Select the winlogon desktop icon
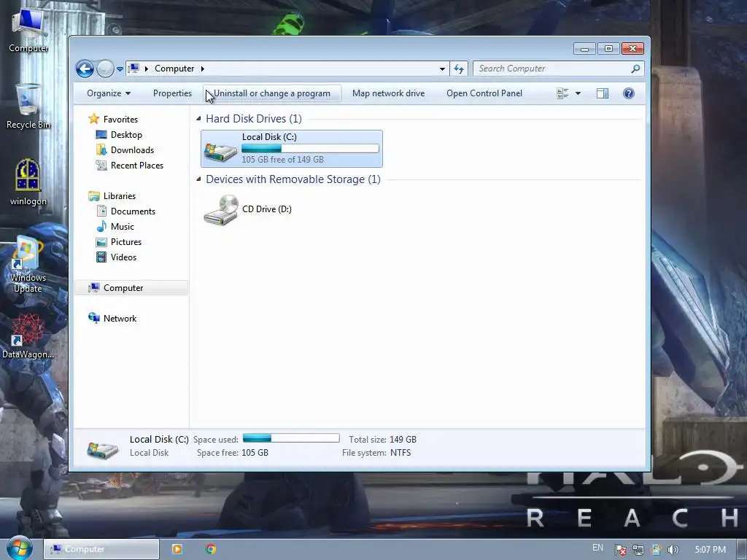The height and width of the screenshot is (560, 747). coord(28,182)
